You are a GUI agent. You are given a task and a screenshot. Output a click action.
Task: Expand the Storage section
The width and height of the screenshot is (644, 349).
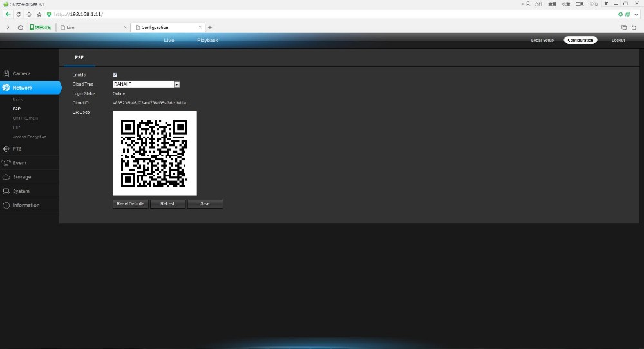coord(30,177)
